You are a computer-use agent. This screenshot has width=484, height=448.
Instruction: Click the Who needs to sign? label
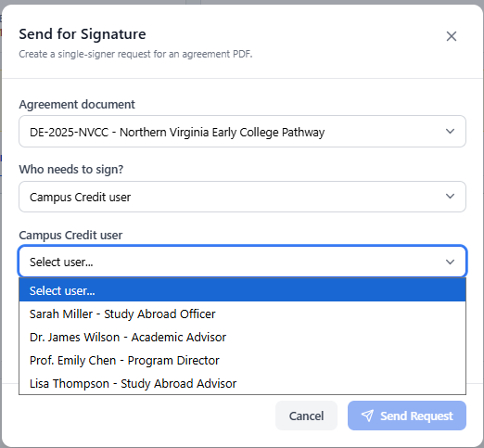pos(71,170)
